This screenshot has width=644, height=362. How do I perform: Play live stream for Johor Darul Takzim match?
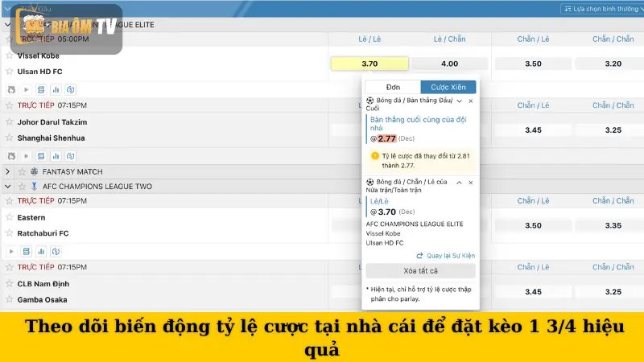[x=27, y=156]
